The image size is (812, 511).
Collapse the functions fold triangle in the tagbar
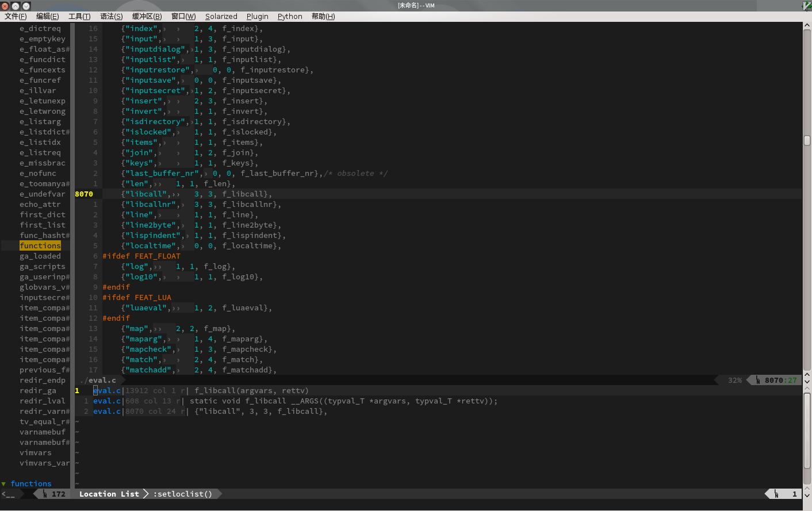click(x=4, y=484)
